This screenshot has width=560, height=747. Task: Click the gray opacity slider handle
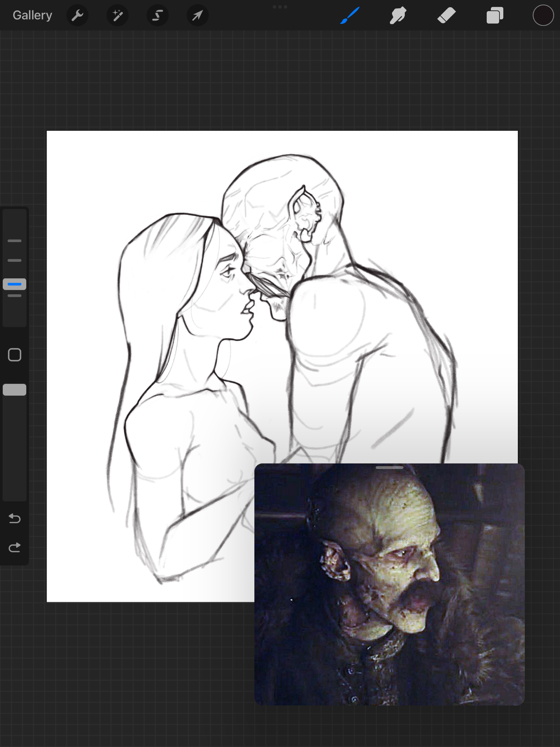(x=15, y=390)
